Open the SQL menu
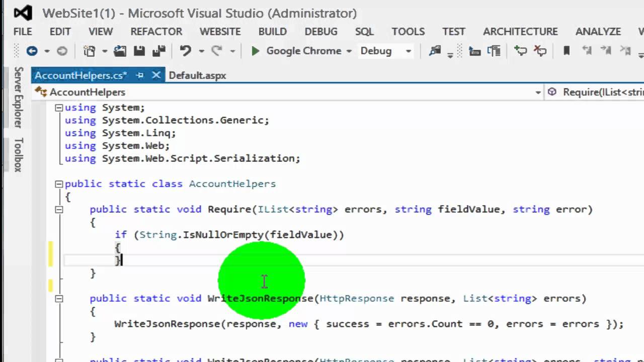 (x=364, y=32)
